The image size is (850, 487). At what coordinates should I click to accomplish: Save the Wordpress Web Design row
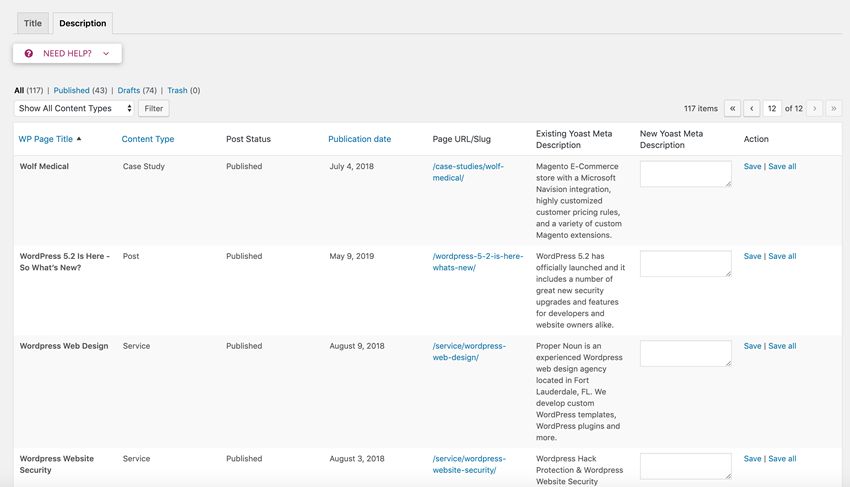[752, 346]
